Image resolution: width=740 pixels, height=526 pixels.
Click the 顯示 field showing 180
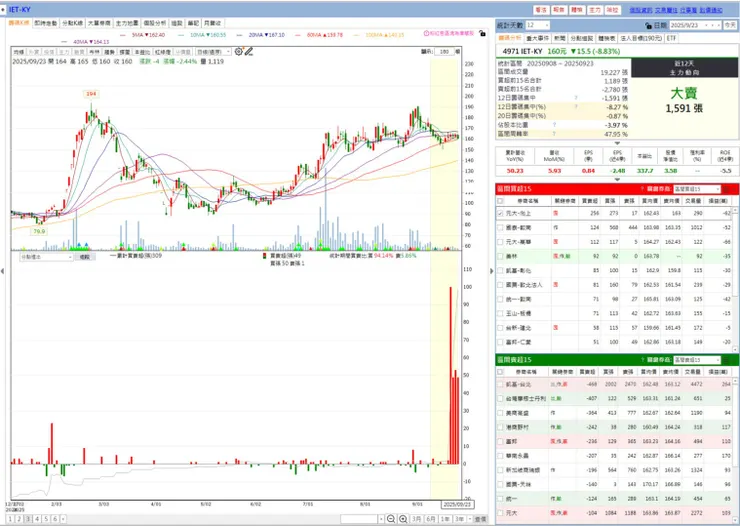[445, 52]
